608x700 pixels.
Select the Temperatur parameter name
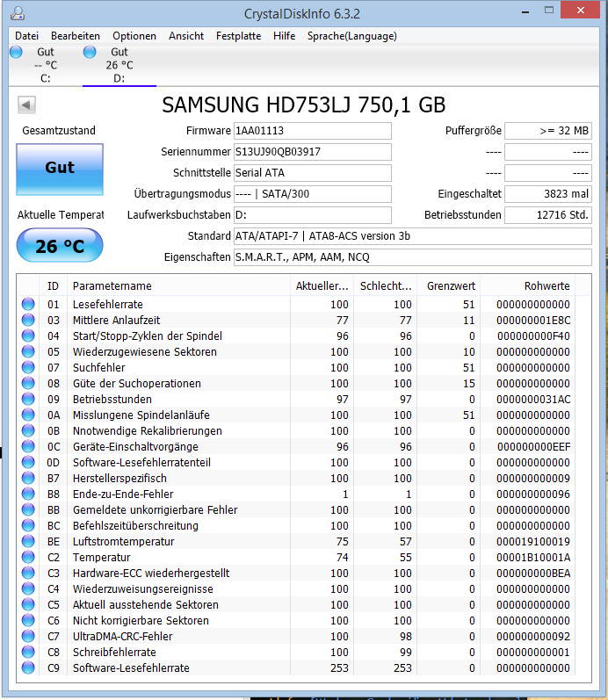tap(101, 557)
